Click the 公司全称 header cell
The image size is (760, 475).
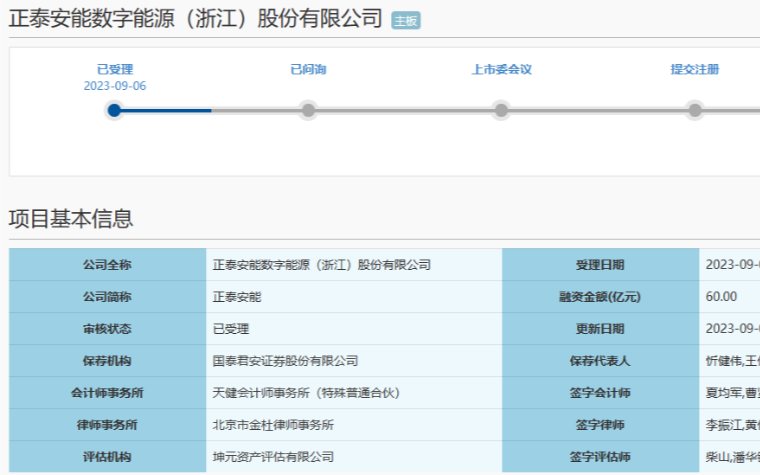[x=108, y=265]
